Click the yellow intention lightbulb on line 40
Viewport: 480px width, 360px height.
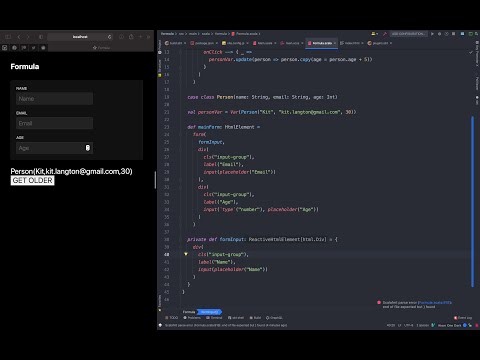point(186,254)
